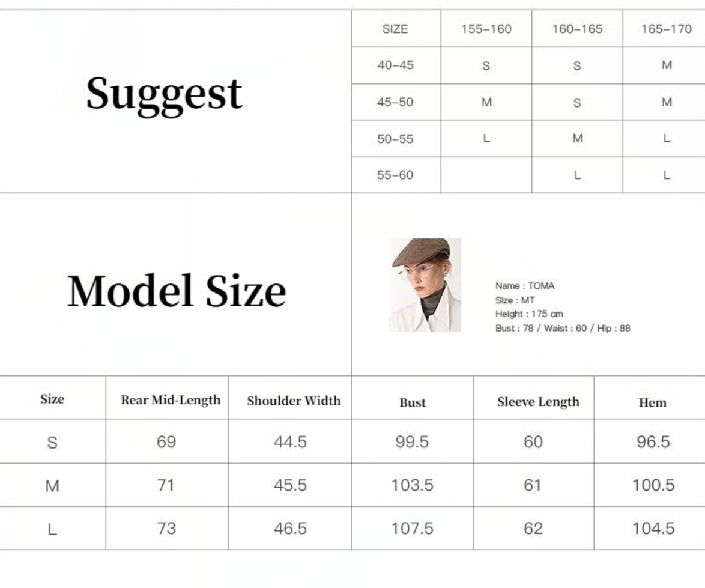705x588 pixels.
Task: Click the "Sleeve Length" column header
Action: 538,402
